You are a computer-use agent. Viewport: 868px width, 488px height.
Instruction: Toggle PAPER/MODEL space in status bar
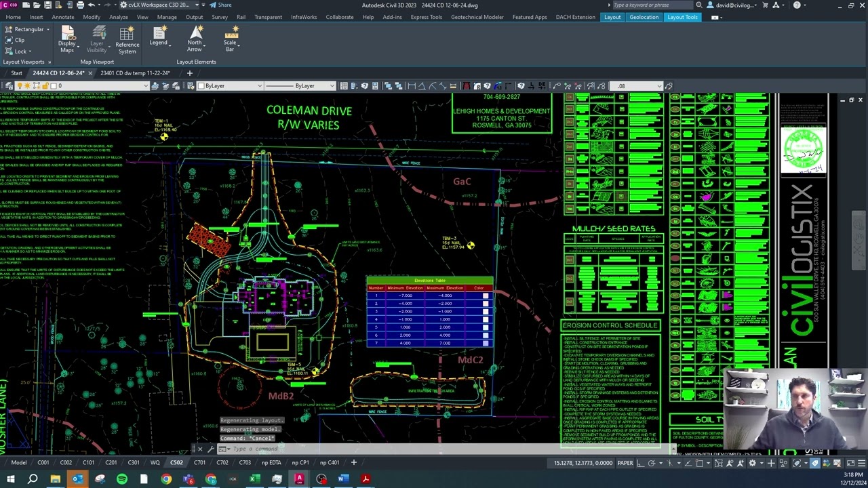[x=625, y=463]
